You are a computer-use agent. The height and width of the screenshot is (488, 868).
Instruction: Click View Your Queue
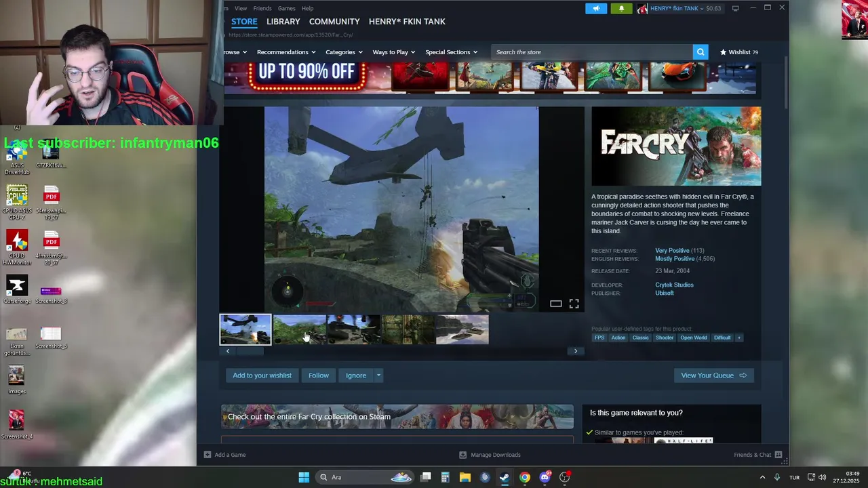pyautogui.click(x=713, y=375)
